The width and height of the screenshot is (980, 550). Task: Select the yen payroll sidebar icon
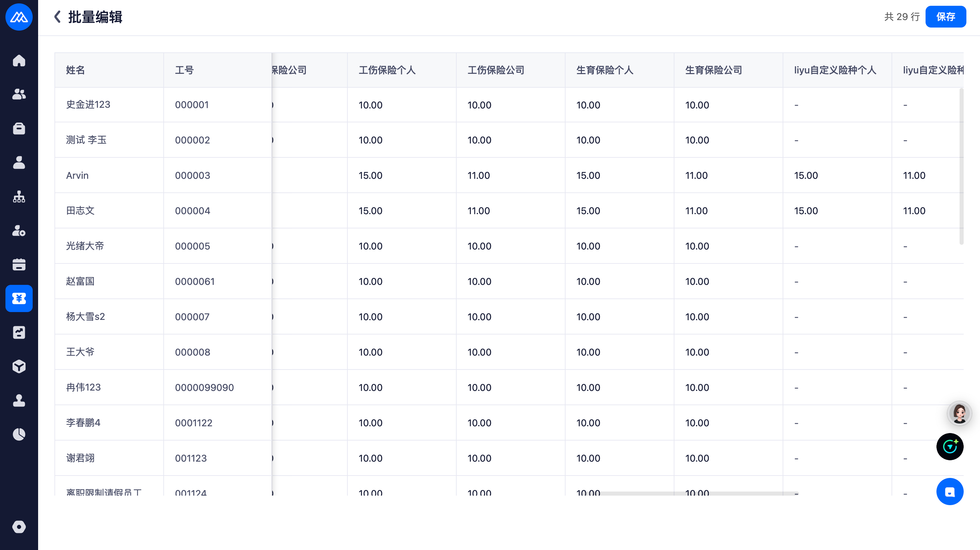[x=19, y=298]
